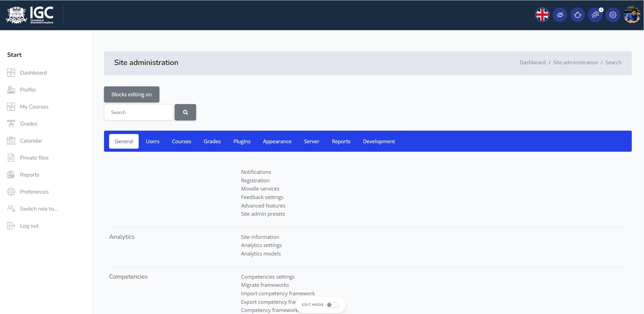Select the Appearance administration tab
The height and width of the screenshot is (314, 644).
[x=277, y=141]
